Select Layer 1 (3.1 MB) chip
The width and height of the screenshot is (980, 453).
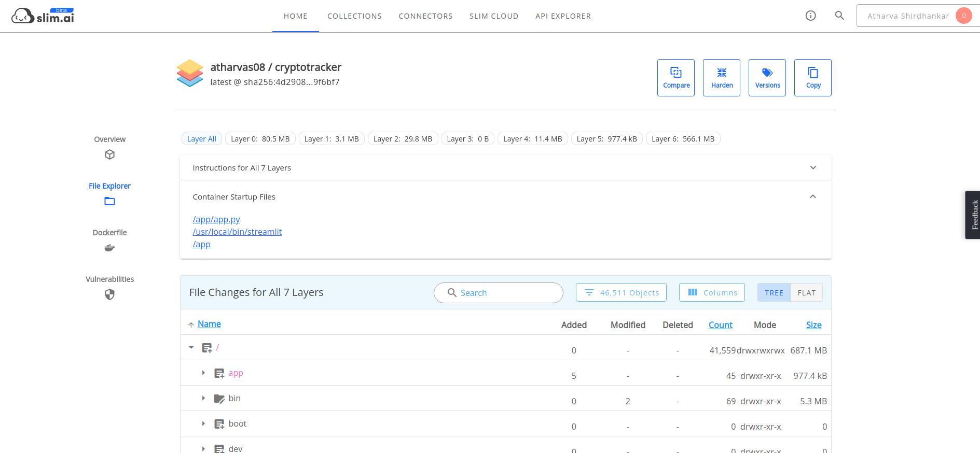pyautogui.click(x=332, y=139)
